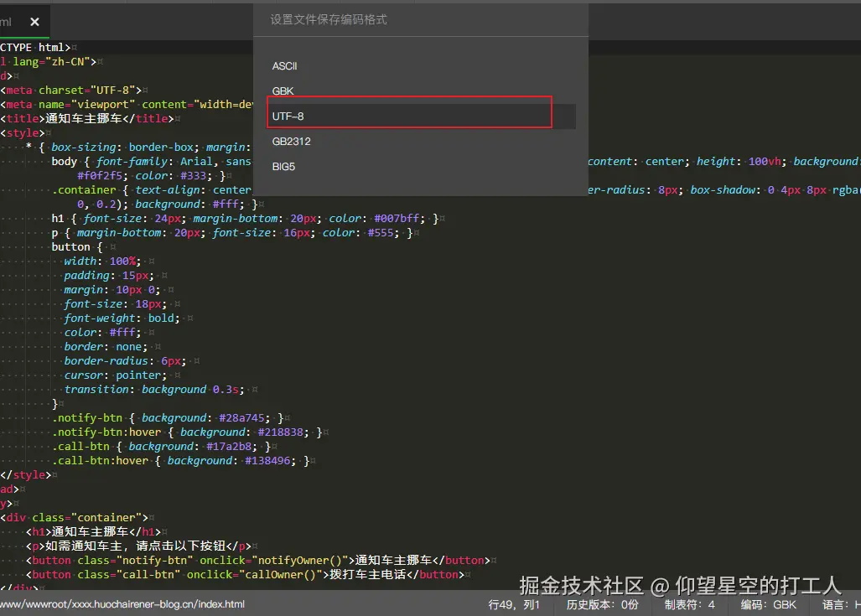Click the transition: background 0.3s line
861x616 pixels.
tap(153, 390)
